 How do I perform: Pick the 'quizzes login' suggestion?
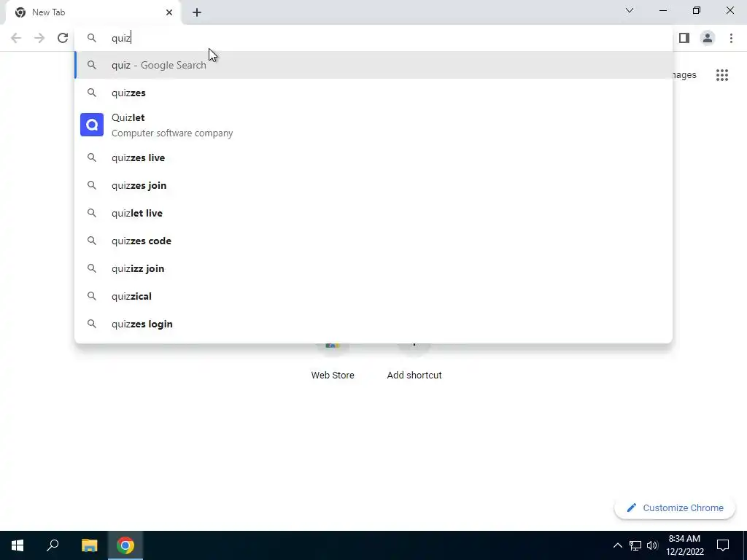(x=373, y=324)
